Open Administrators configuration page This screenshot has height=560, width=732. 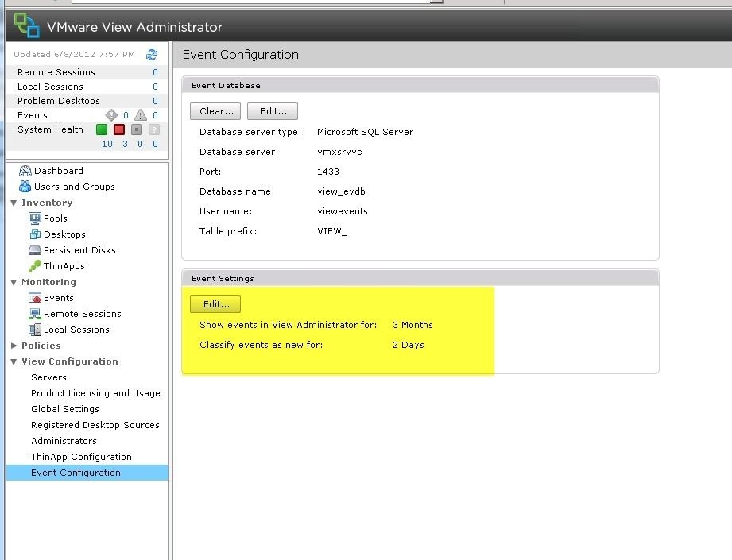64,441
